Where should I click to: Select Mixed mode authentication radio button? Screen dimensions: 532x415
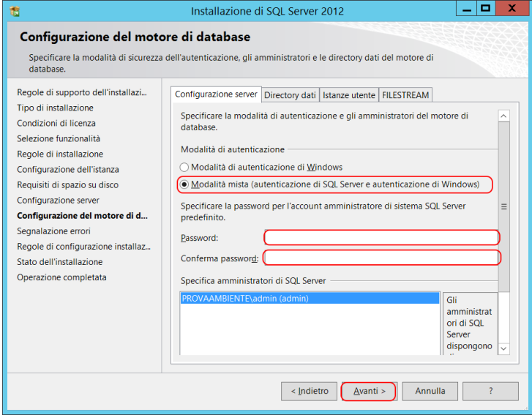tap(184, 184)
